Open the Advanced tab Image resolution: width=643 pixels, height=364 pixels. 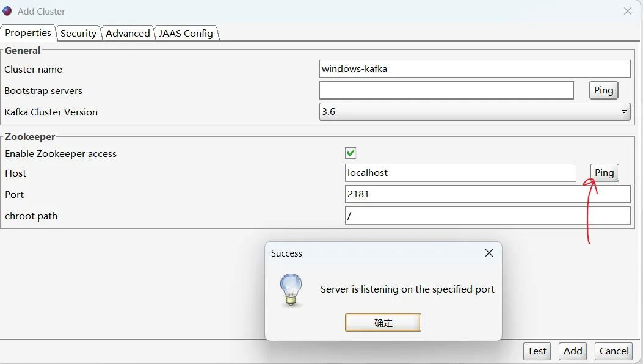[128, 33]
